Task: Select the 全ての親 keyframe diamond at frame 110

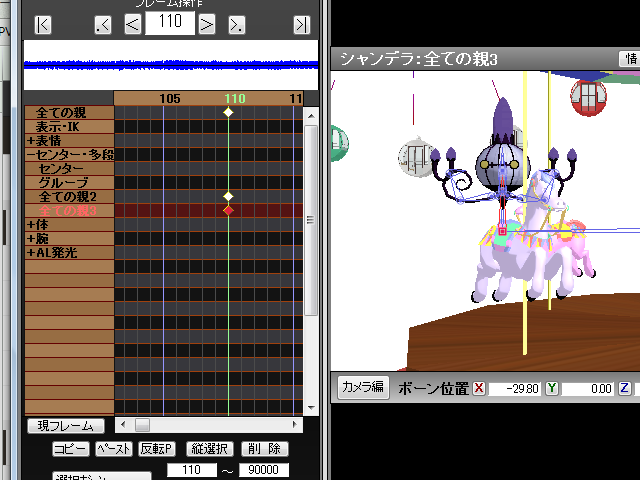Action: click(228, 112)
